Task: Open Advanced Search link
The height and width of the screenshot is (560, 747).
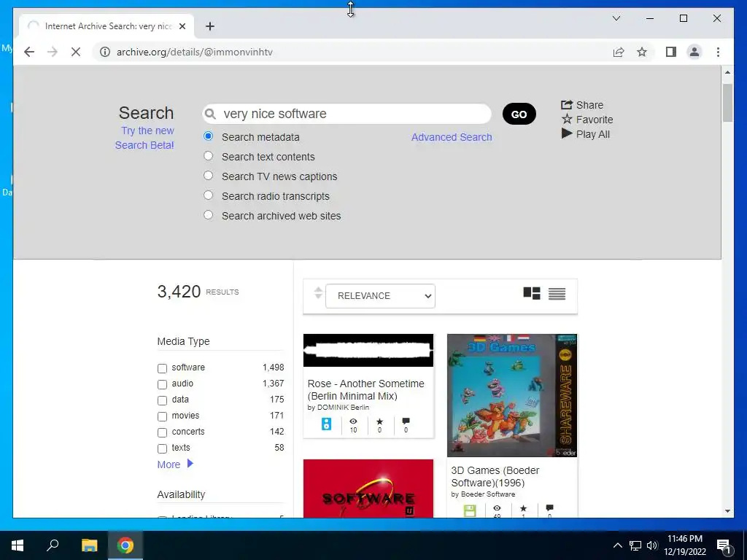Action: point(452,137)
